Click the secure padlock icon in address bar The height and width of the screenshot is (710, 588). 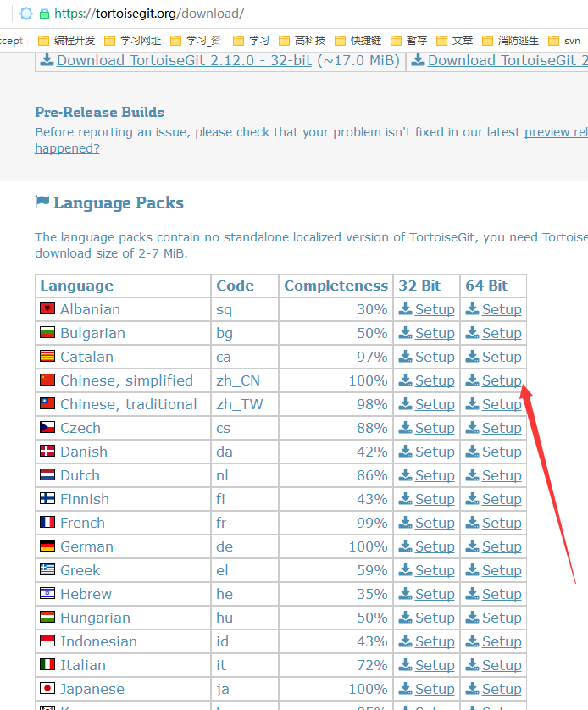(x=44, y=14)
